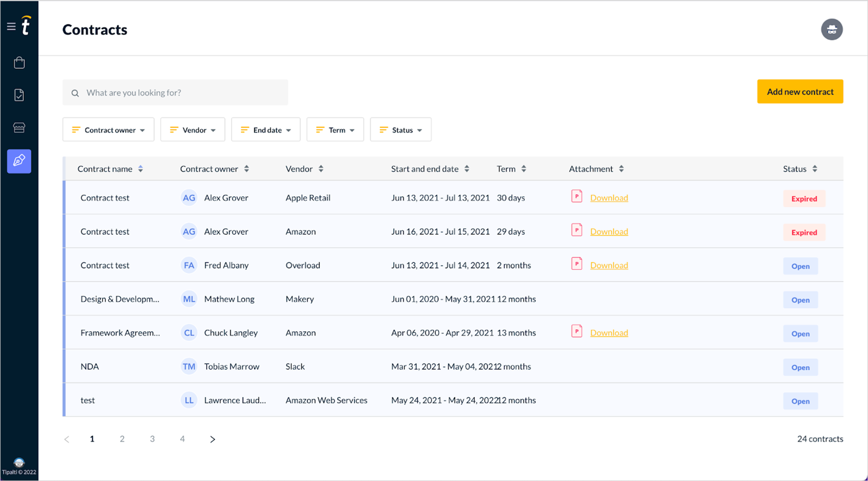Image resolution: width=868 pixels, height=481 pixels.
Task: Go to previous page with left chevron
Action: coord(67,439)
